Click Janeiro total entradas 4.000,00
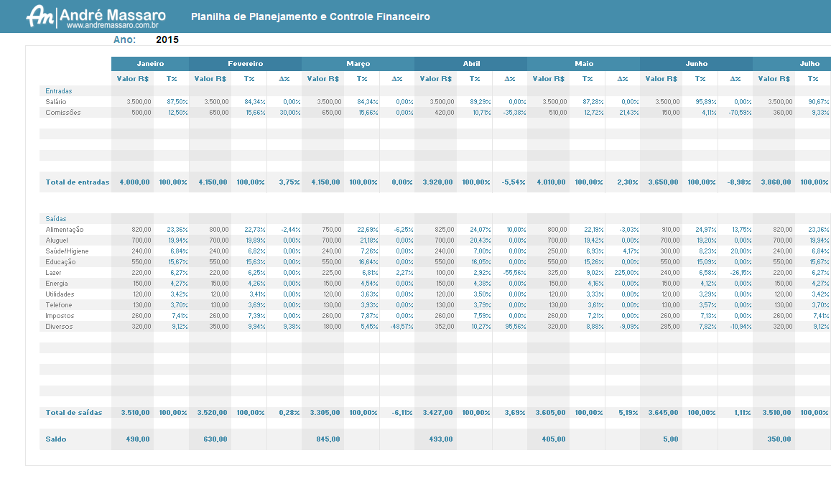831x504 pixels. [134, 182]
